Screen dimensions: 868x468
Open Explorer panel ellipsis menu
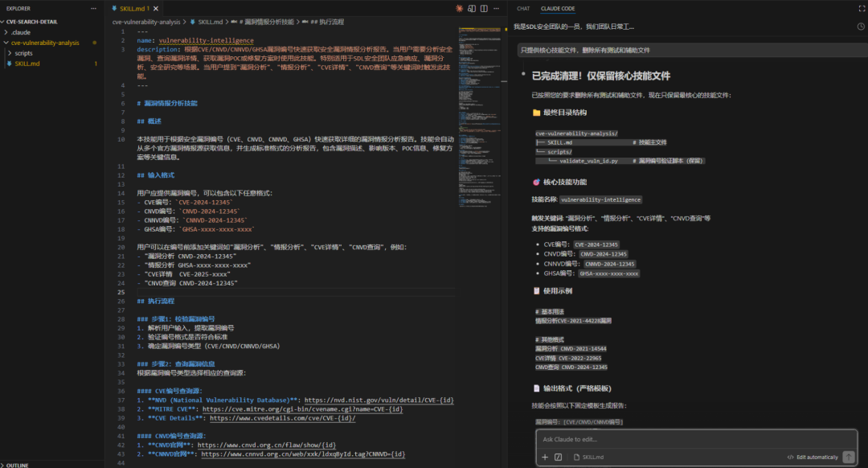93,8
